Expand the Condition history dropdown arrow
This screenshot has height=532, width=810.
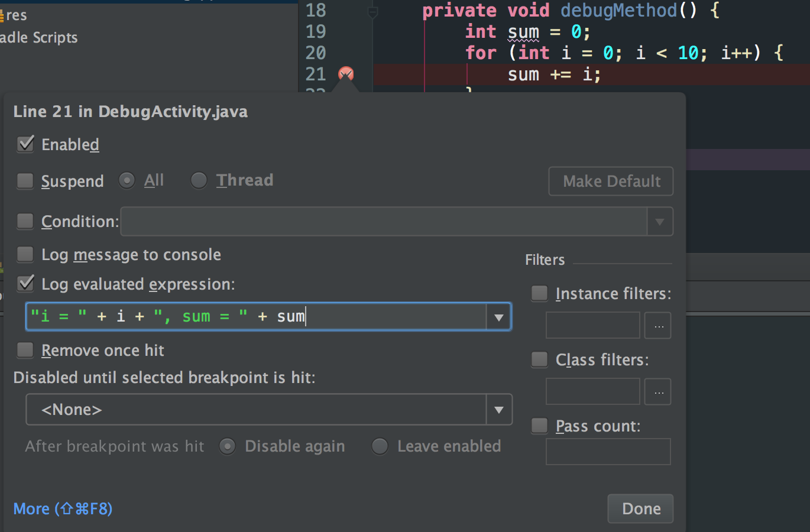click(x=660, y=222)
